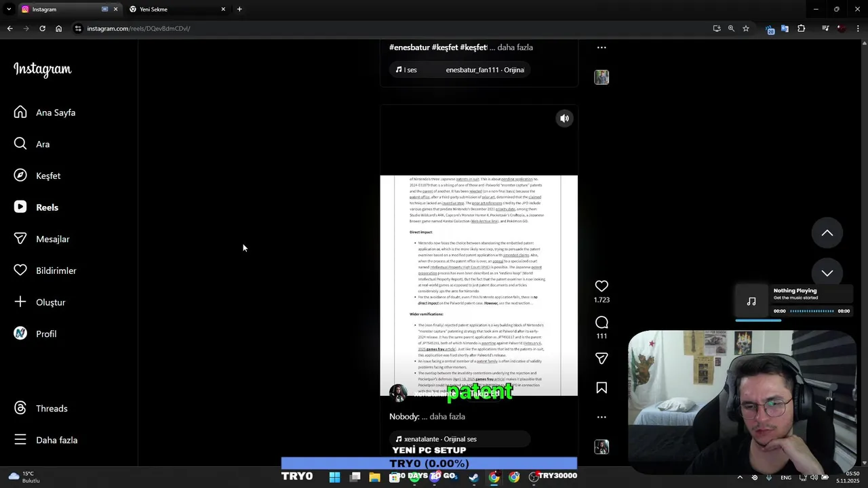
Task: Click the Takip Et follow button
Action: tap(484, 393)
